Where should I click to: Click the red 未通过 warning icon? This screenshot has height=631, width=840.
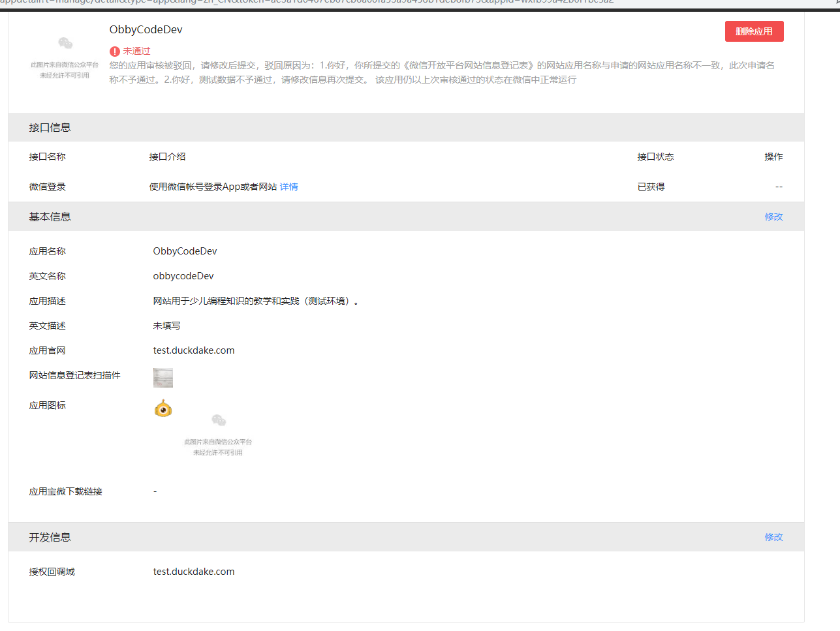coord(115,51)
